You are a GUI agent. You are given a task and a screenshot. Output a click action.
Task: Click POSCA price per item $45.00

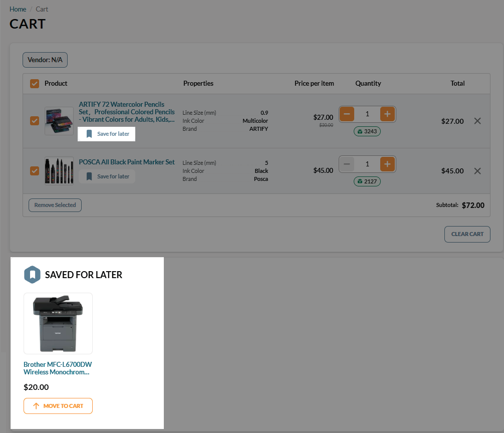[x=323, y=170]
